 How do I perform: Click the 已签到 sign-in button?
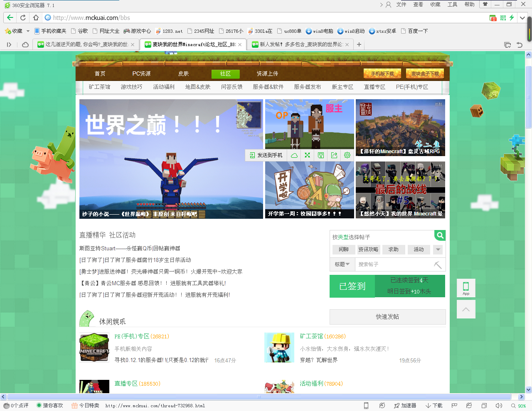click(352, 286)
